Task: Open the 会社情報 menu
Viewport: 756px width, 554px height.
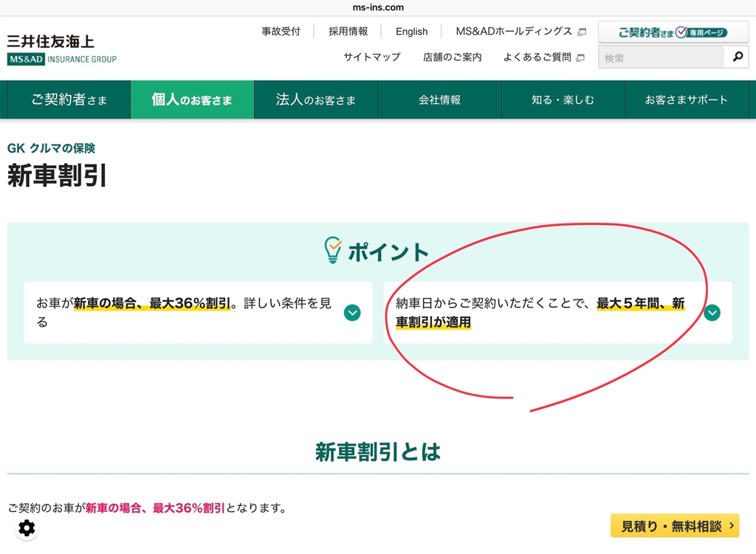Action: click(x=439, y=100)
